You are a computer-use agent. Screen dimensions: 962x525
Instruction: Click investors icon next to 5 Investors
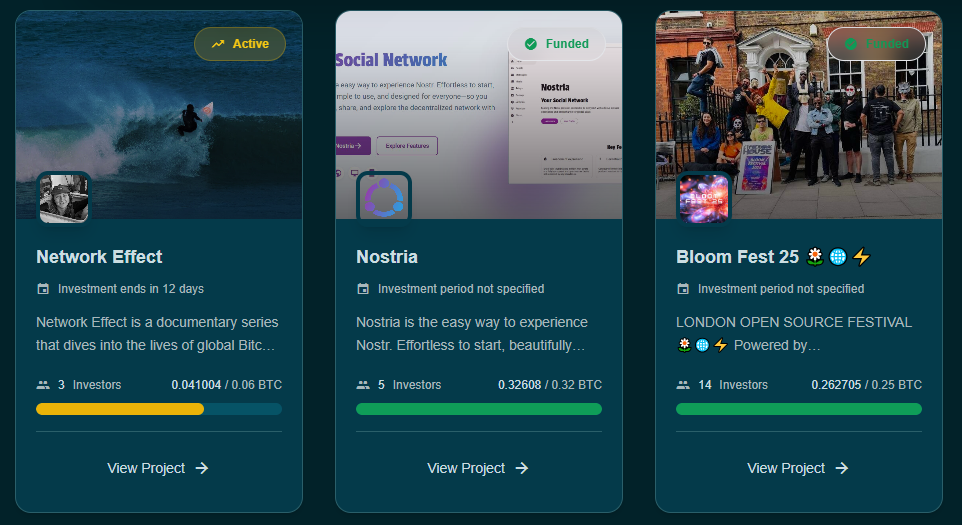coord(363,385)
